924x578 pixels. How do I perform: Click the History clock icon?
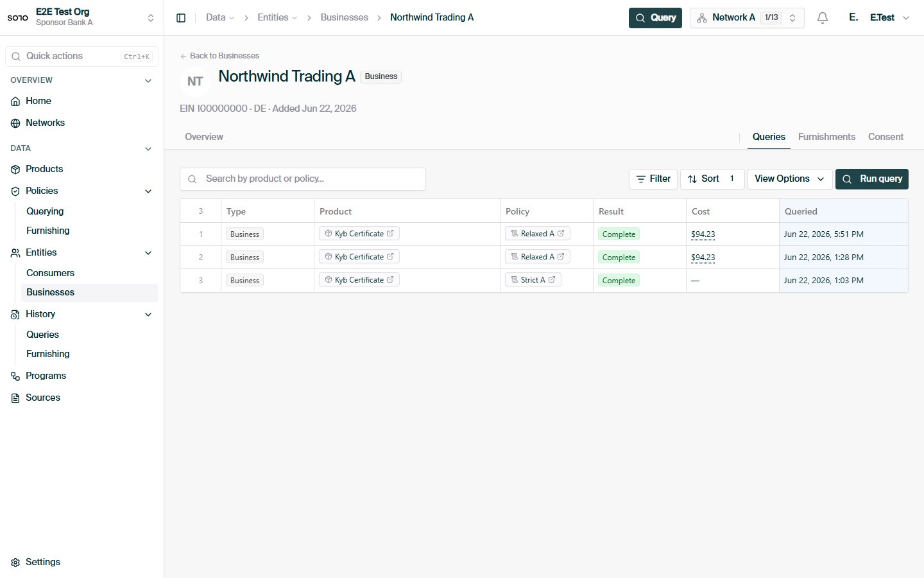click(x=15, y=314)
